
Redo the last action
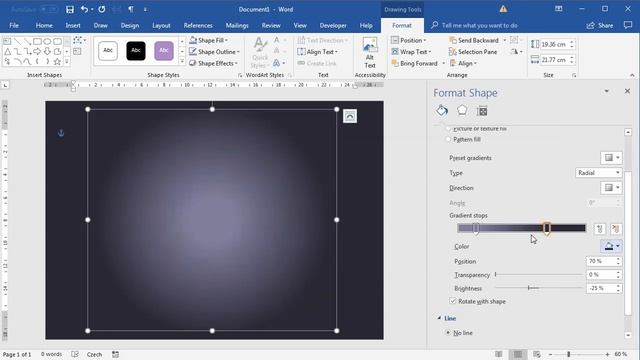pyautogui.click(x=102, y=9)
